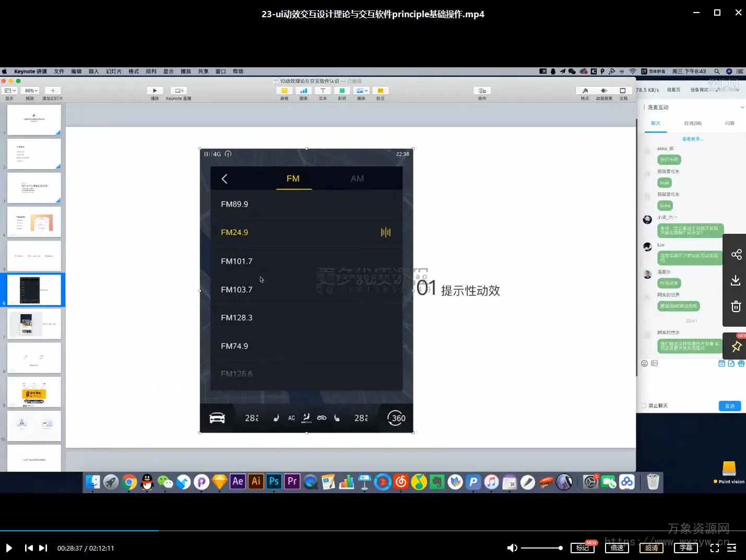This screenshot has width=746, height=560.
Task: Click the Keynote play slideshow icon
Action: pyautogui.click(x=155, y=91)
